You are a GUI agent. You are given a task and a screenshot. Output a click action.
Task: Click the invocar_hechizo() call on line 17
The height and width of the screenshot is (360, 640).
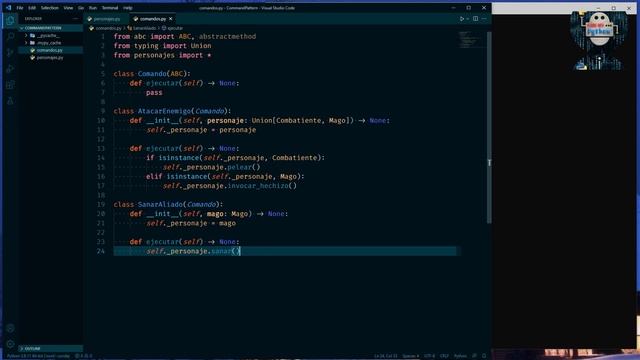click(262, 186)
